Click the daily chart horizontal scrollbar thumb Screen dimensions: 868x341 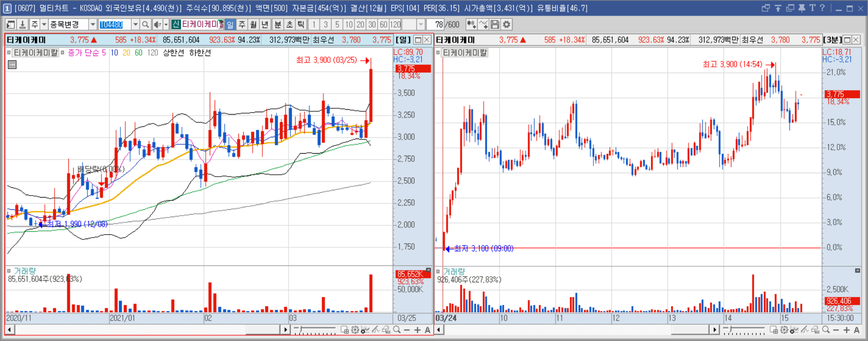263,330
